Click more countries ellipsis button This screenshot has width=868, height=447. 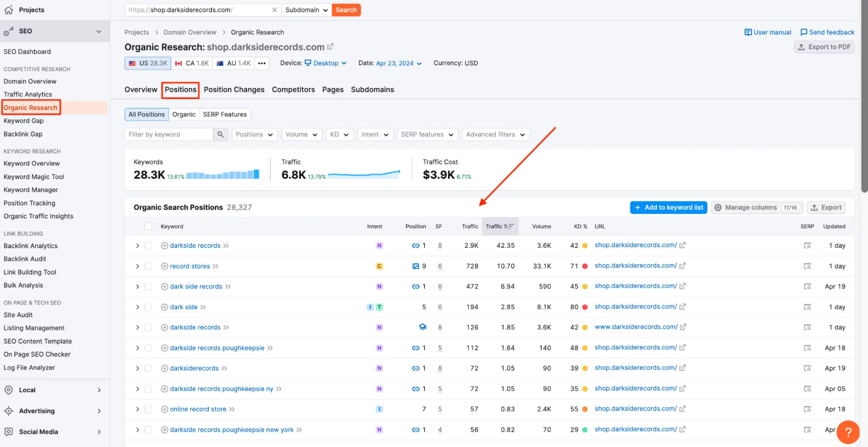coord(262,63)
